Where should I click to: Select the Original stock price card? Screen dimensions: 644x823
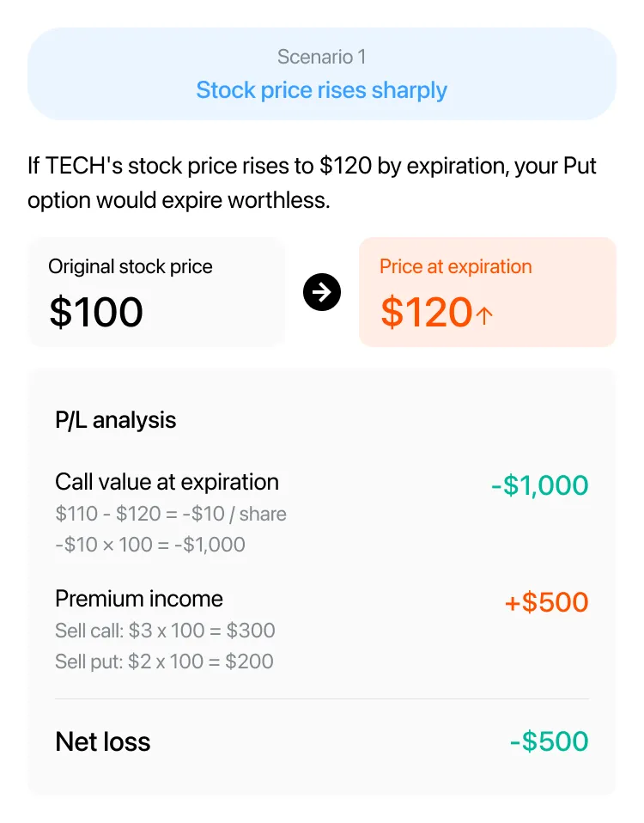click(x=156, y=292)
